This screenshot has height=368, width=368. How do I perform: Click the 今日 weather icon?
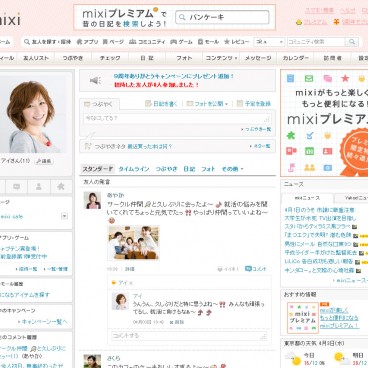tap(292, 359)
